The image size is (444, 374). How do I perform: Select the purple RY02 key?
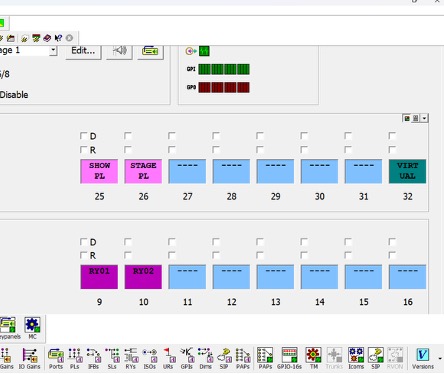[x=143, y=277]
